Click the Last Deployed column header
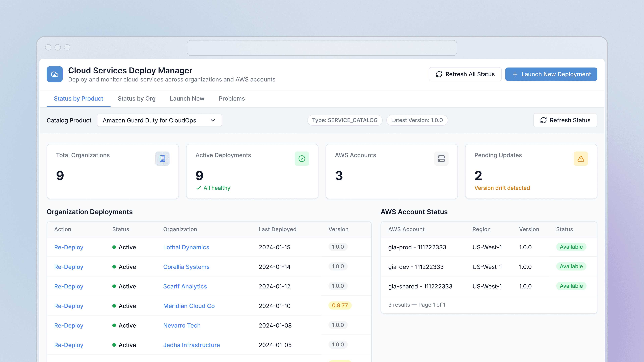Viewport: 644px width, 362px height. pyautogui.click(x=278, y=229)
